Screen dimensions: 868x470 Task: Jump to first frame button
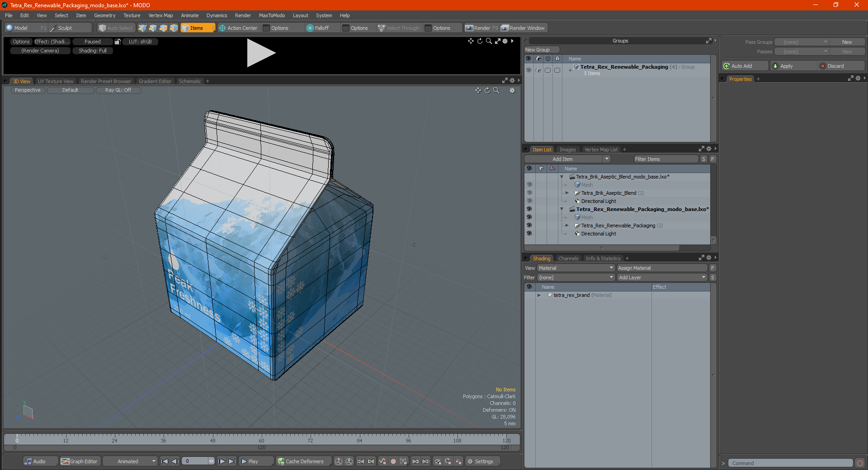[x=165, y=461]
